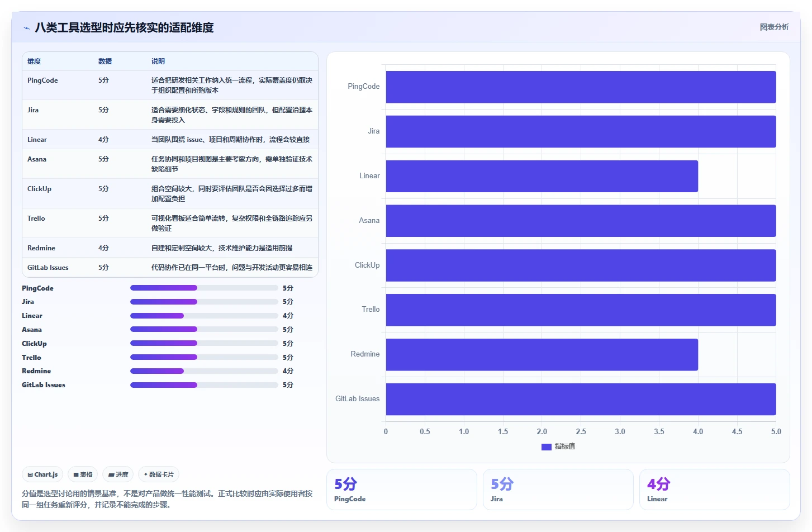Select the Chart.js tag chip

42,474
